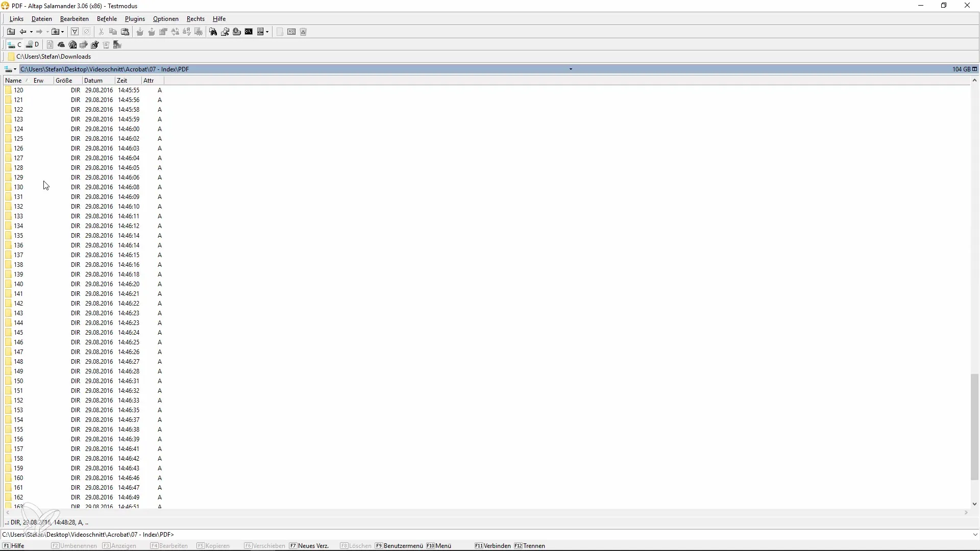
Task: Sort by the Größe column header
Action: 68,81
